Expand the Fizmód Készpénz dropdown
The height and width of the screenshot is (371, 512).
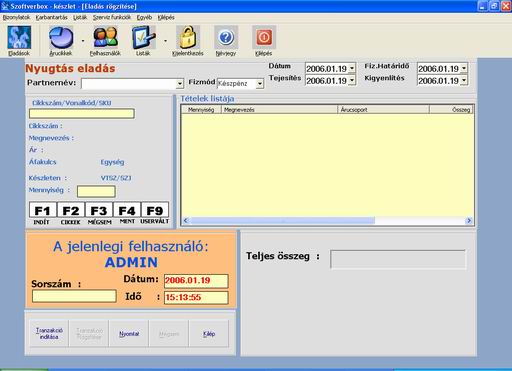tap(260, 84)
